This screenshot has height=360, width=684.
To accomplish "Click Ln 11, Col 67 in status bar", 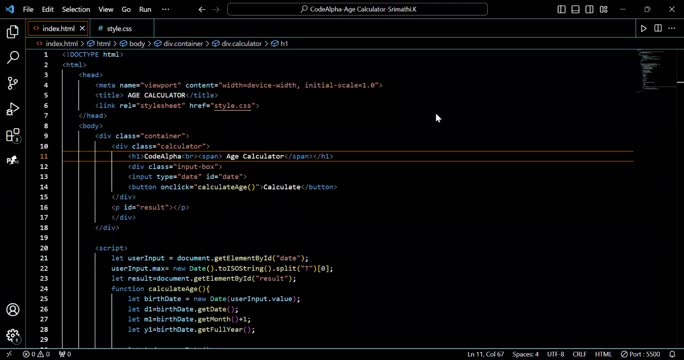I will pos(486,354).
